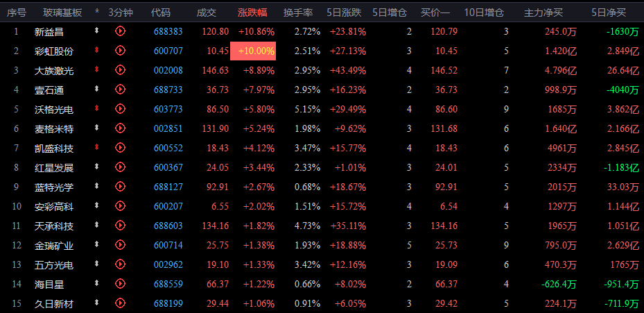644x313 pixels.
Task: Click the -1.183亿 five-day net buy value
Action: point(622,168)
